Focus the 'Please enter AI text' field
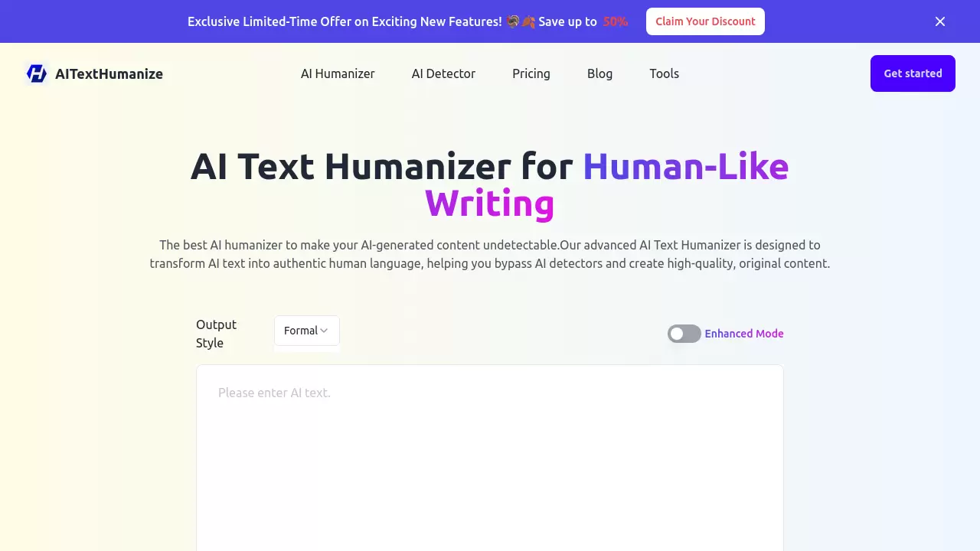The height and width of the screenshot is (551, 980). [490, 458]
